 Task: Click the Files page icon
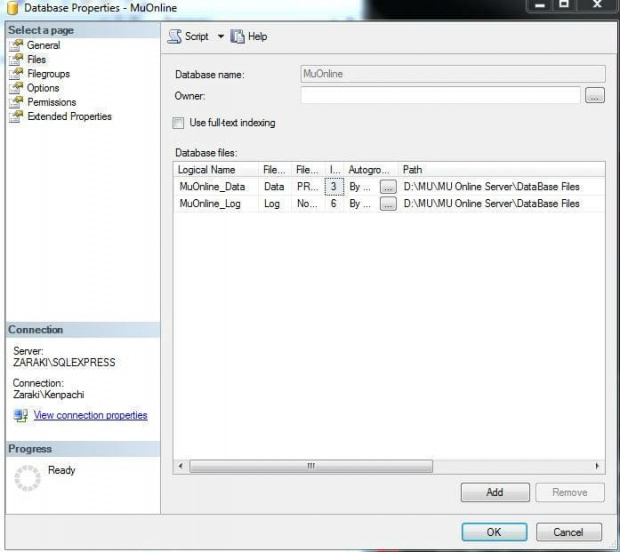pos(16,60)
